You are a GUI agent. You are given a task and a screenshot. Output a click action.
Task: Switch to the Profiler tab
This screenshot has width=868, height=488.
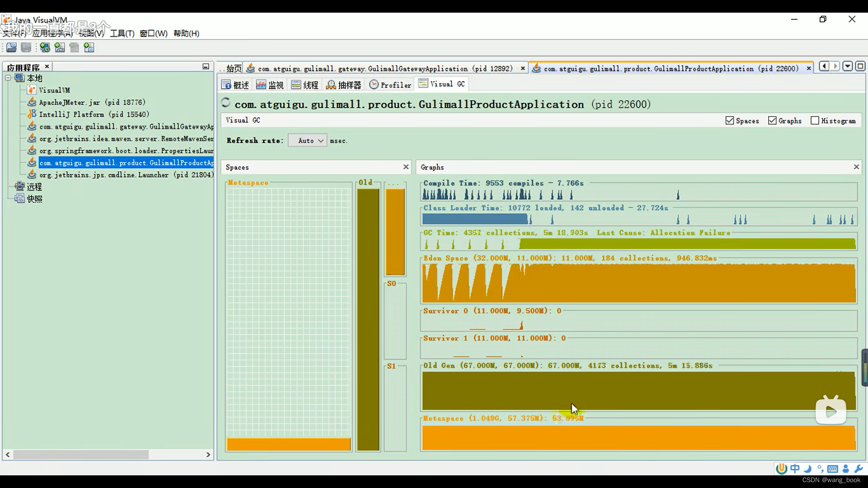[x=390, y=85]
